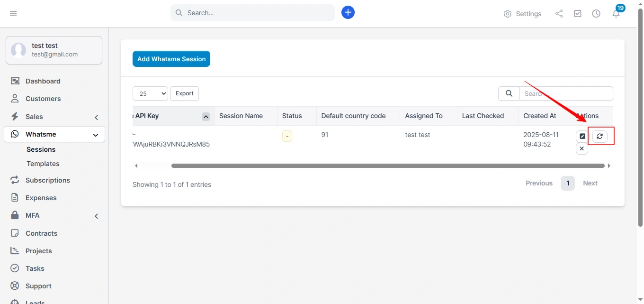Go to Customers in the sidebar
This screenshot has height=304, width=644.
[43, 99]
